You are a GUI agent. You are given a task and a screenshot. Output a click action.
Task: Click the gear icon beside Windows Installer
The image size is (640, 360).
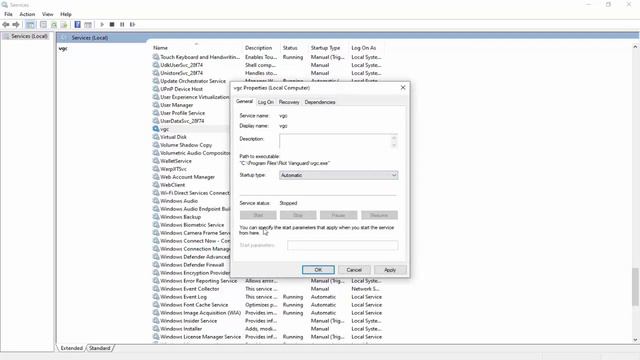click(156, 329)
